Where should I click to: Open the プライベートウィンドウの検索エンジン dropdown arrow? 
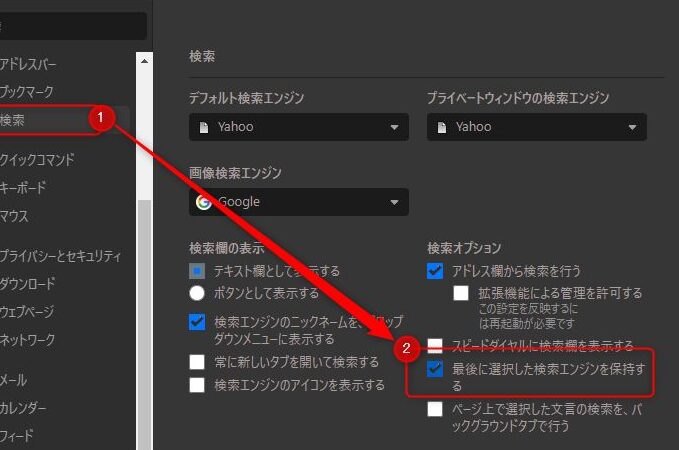(x=632, y=127)
